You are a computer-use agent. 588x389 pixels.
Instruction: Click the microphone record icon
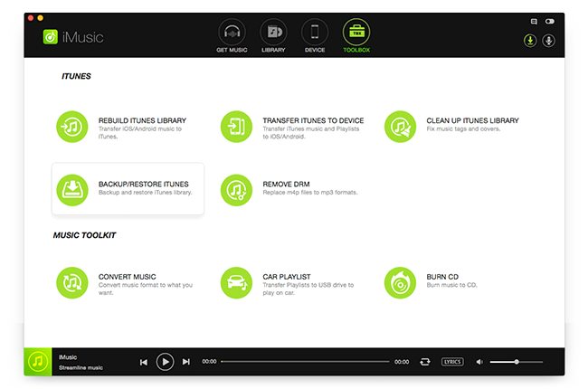click(548, 41)
